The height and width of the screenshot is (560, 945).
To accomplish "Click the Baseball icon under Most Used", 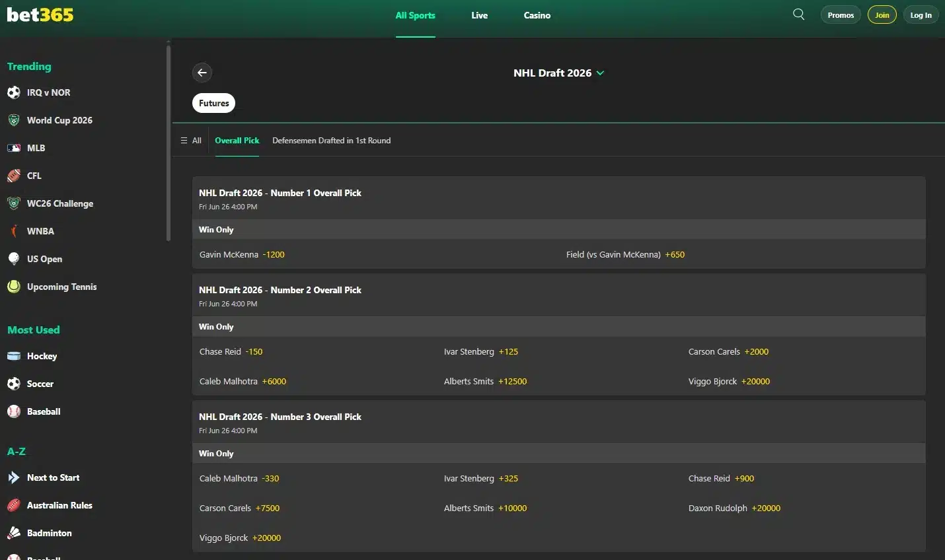I will pos(14,411).
